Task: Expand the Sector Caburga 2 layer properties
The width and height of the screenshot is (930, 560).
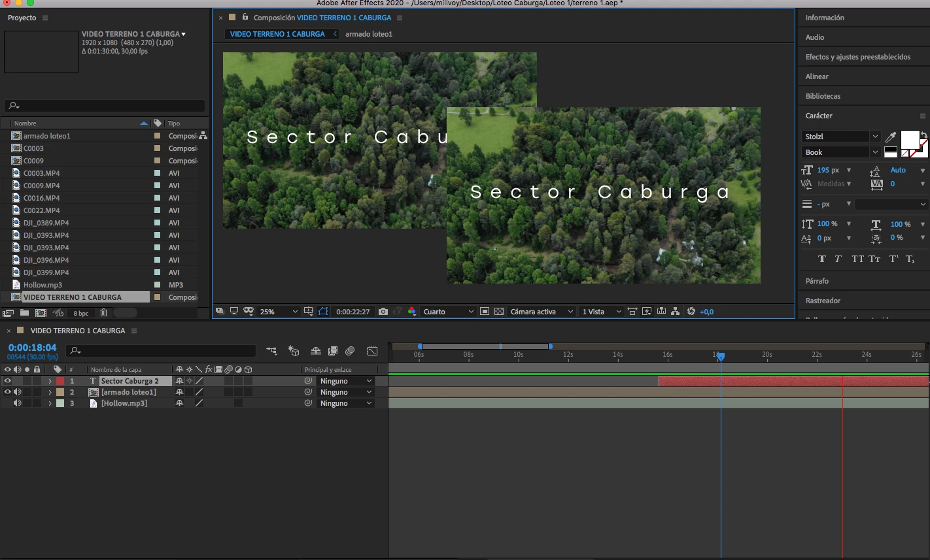Action: pyautogui.click(x=50, y=381)
